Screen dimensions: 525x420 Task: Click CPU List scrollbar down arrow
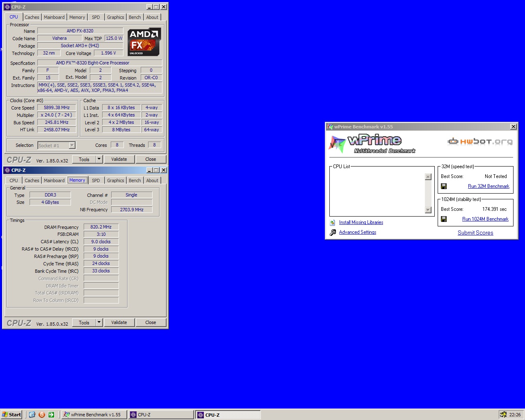tap(428, 210)
